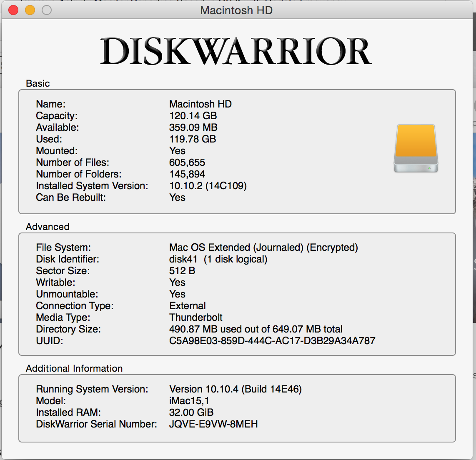Select the connection type External

coord(188,306)
